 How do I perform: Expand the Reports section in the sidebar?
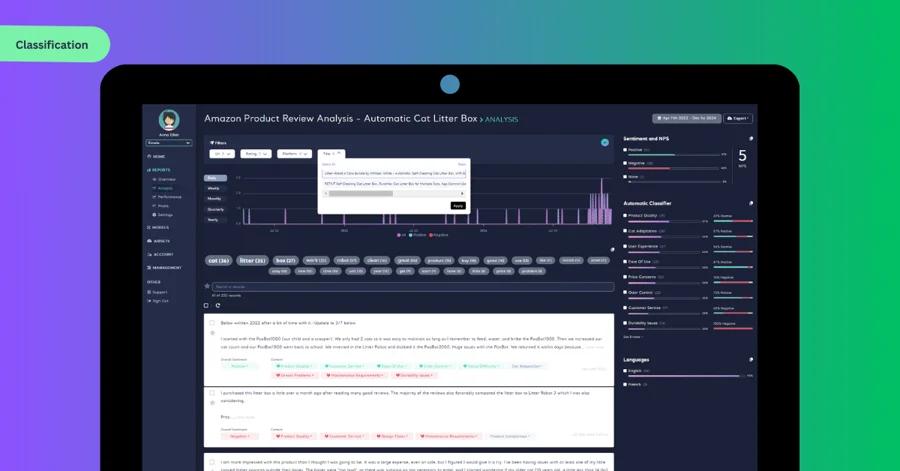(158, 170)
